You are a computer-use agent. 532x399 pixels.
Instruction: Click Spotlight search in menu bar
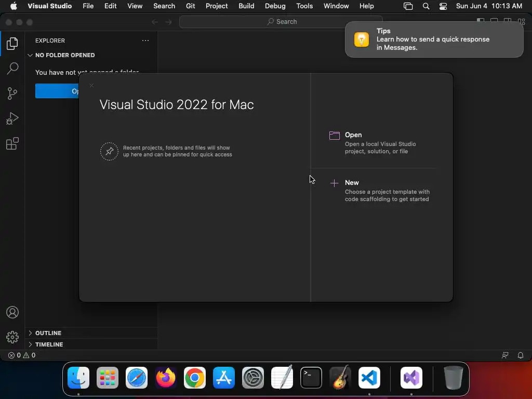426,6
